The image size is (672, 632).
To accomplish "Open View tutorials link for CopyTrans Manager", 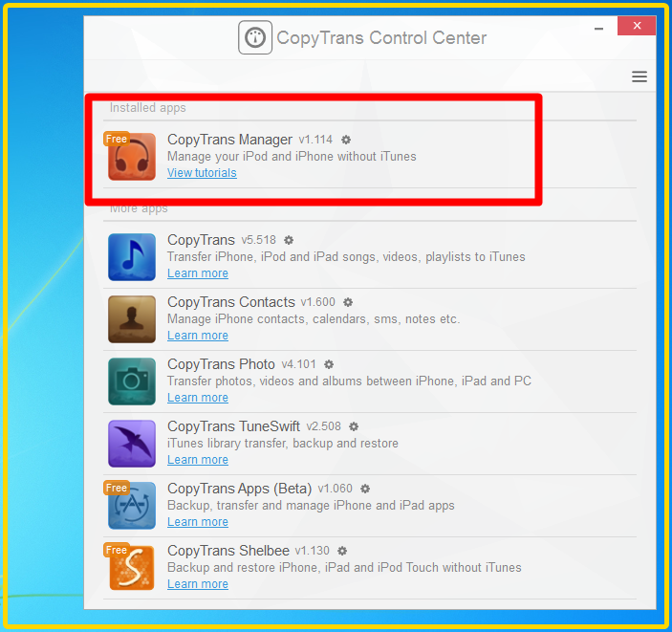I will point(202,173).
